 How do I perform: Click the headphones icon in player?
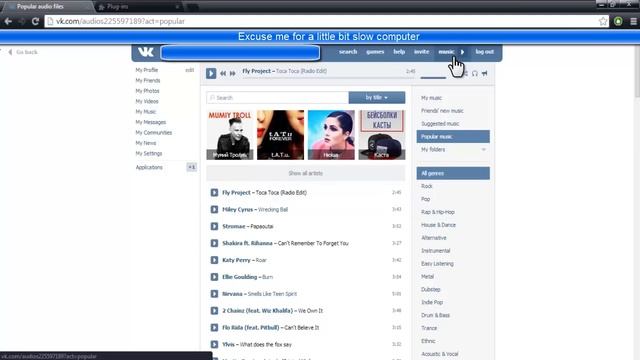(x=475, y=73)
